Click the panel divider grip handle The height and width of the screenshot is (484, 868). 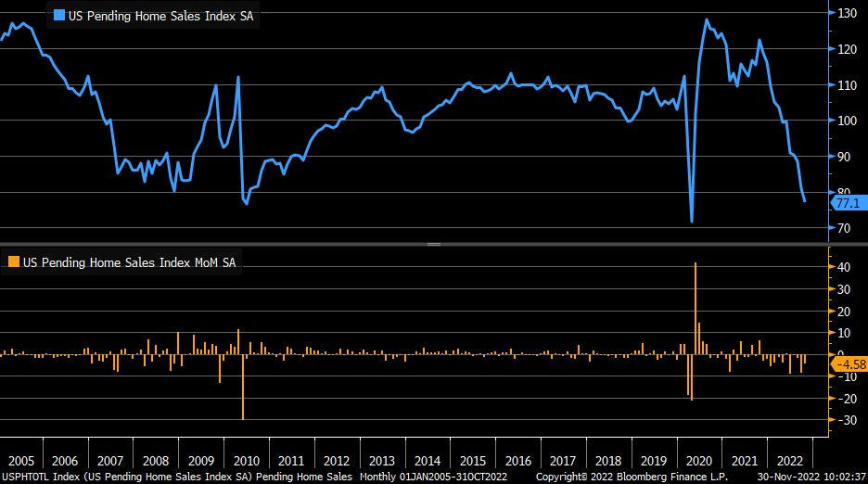pos(433,244)
